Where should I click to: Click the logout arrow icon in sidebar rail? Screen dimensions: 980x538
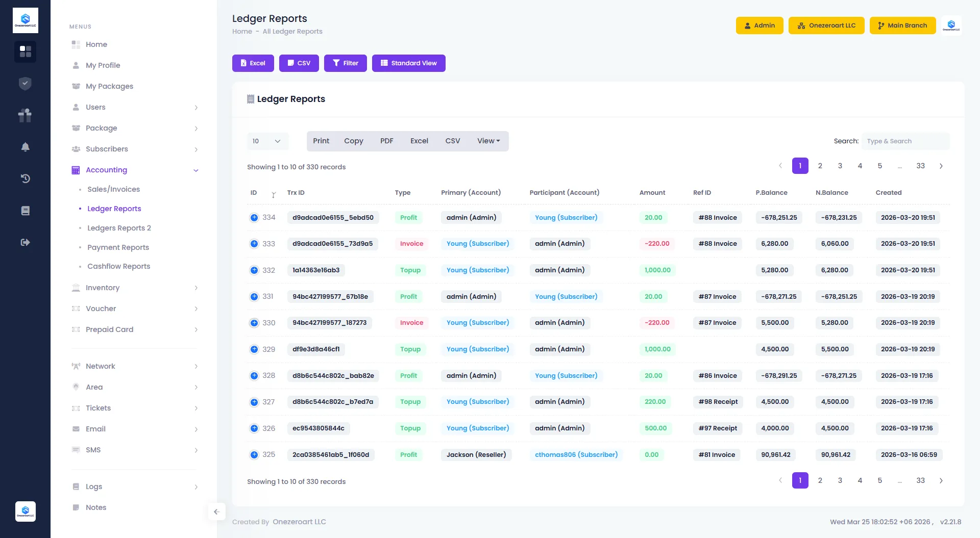click(25, 242)
